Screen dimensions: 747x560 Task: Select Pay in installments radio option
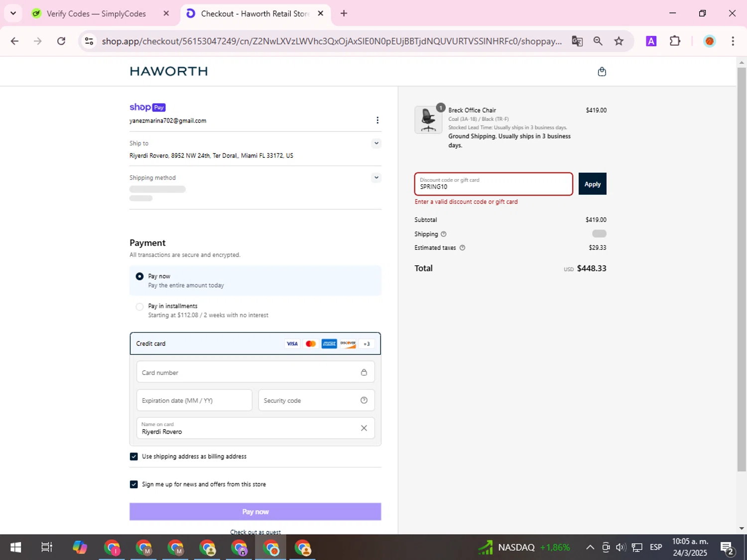pyautogui.click(x=139, y=307)
